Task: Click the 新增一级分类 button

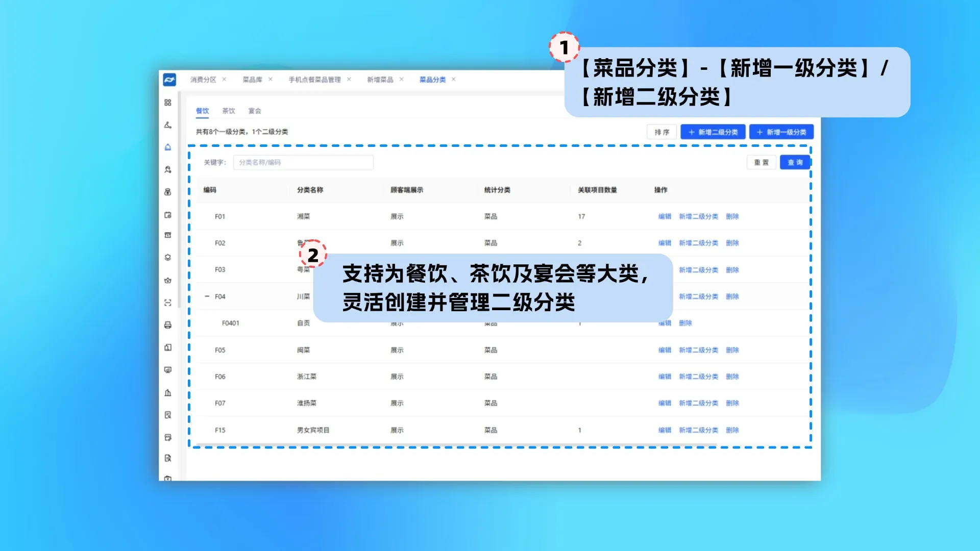Action: [781, 132]
